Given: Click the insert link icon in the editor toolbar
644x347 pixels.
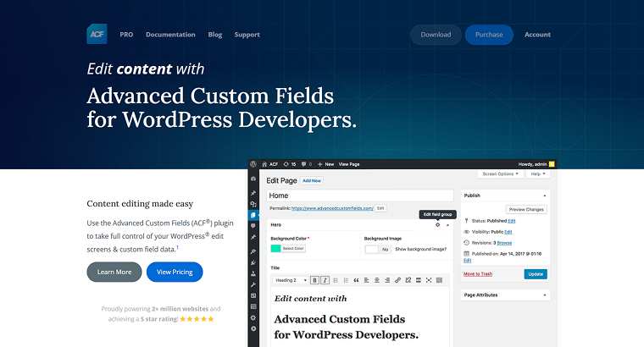Looking at the screenshot, I should pyautogui.click(x=397, y=280).
